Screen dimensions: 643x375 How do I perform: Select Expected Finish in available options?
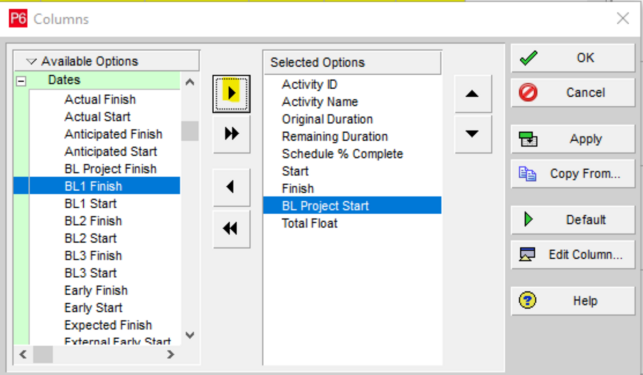pos(108,325)
